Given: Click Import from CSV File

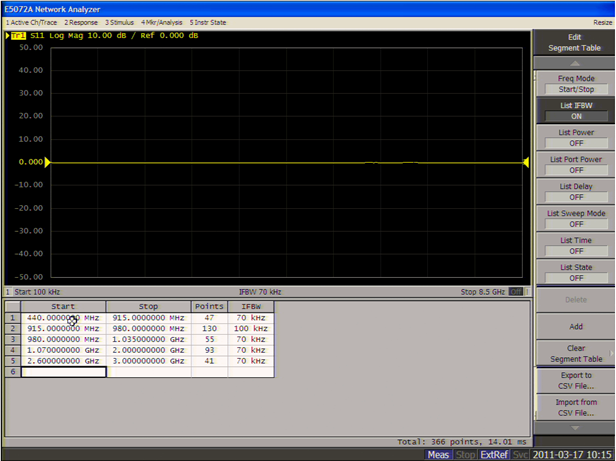Looking at the screenshot, I should pos(576,408).
